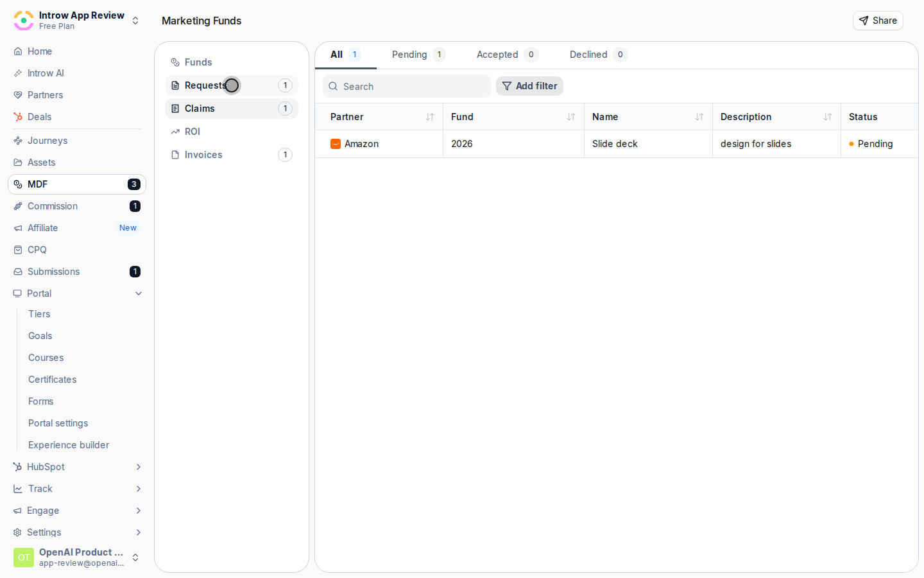This screenshot has width=924, height=578.
Task: Click the Requests document icon
Action: point(175,85)
